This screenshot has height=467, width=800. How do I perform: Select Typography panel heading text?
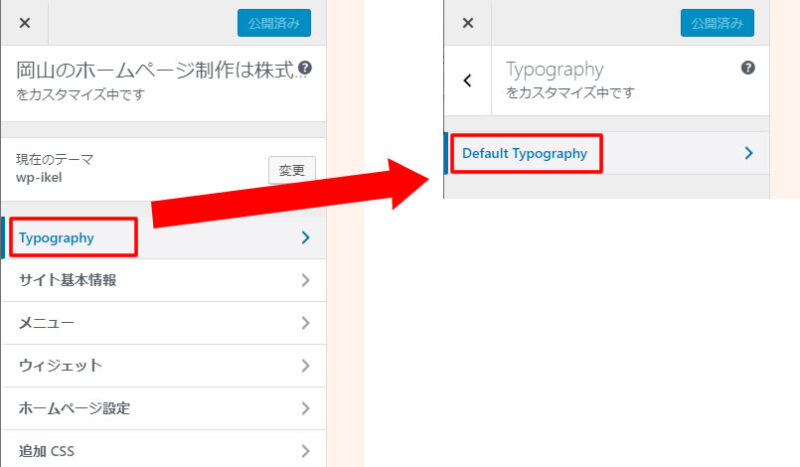pyautogui.click(x=555, y=70)
